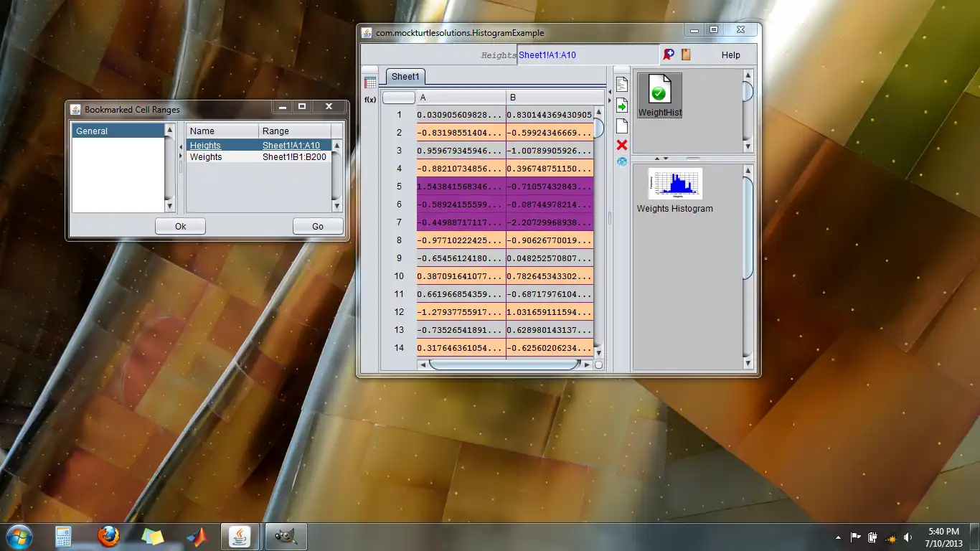Click spreadsheet vertical scrollbar up arrow
Image resolution: width=980 pixels, height=551 pixels.
pyautogui.click(x=598, y=112)
